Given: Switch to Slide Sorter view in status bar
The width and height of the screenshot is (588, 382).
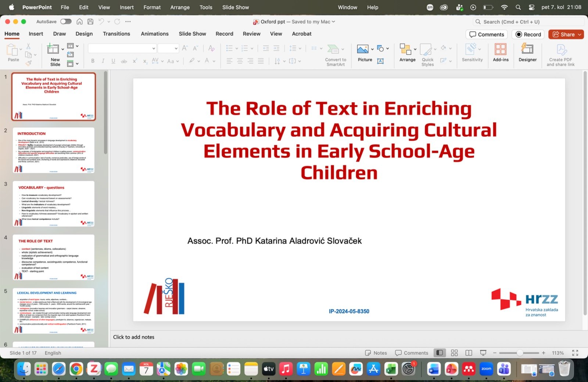Looking at the screenshot, I should tap(454, 353).
